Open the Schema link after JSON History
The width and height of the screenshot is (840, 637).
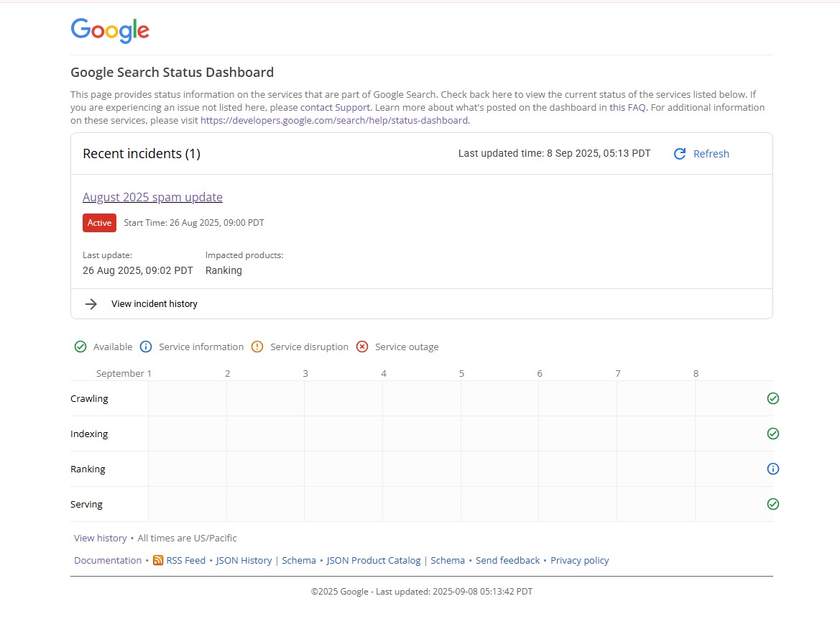tap(299, 560)
